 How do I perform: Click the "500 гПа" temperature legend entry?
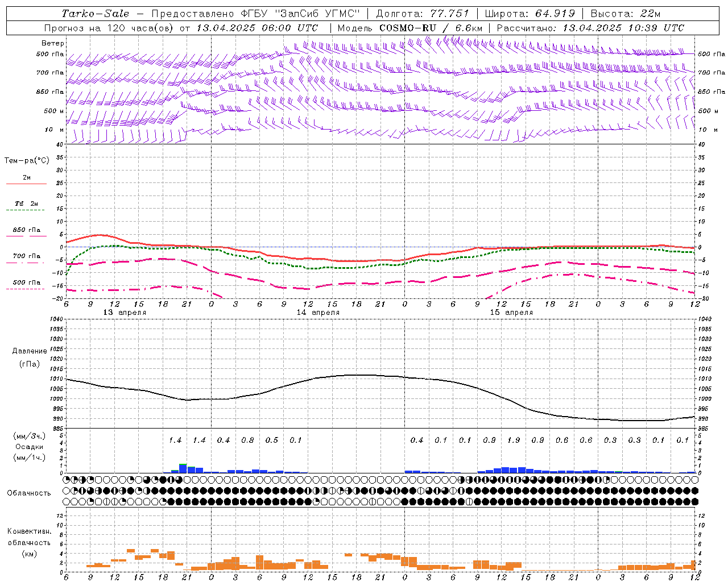[x=27, y=282]
